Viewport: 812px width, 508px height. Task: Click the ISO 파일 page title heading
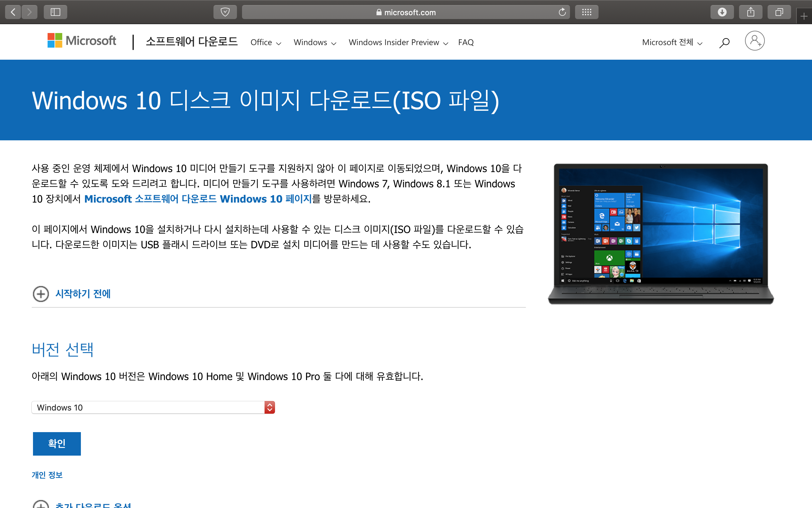pos(265,100)
